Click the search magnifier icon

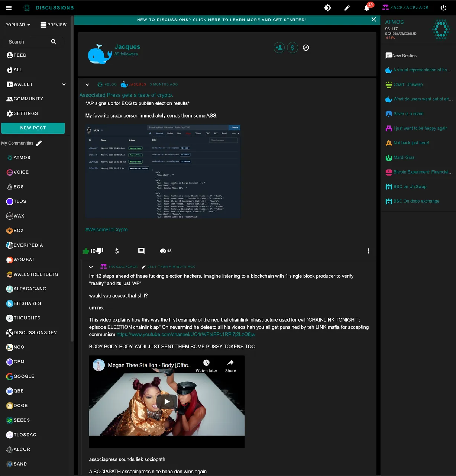point(54,42)
